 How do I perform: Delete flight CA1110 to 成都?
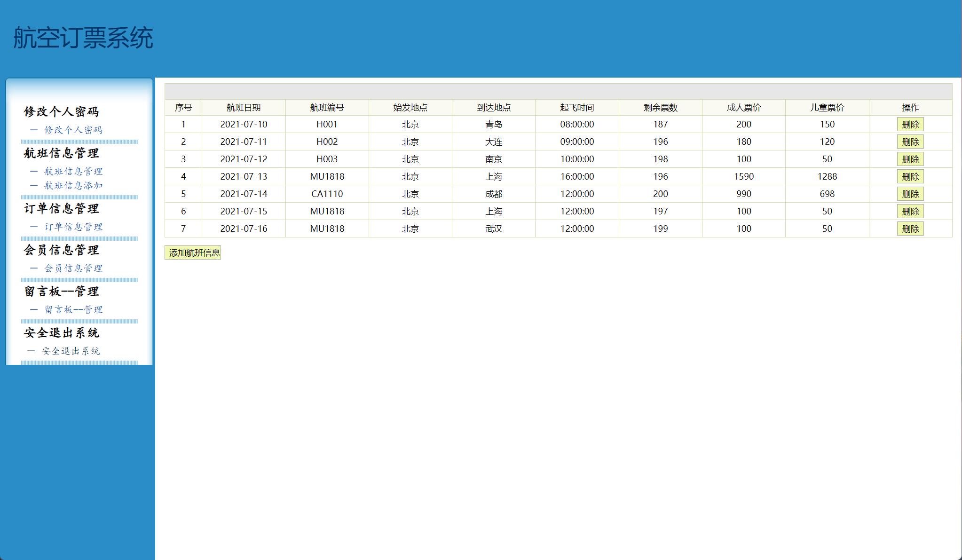pyautogui.click(x=910, y=194)
